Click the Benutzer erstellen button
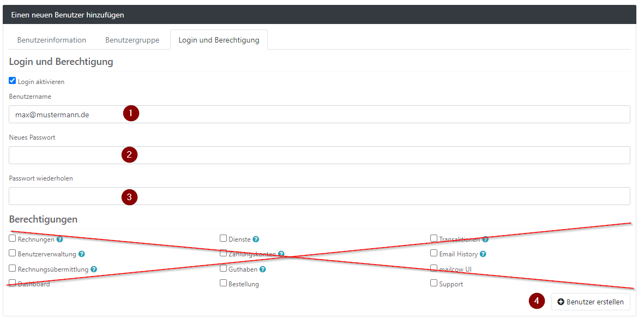Viewport: 644px width, 324px height. tap(591, 302)
